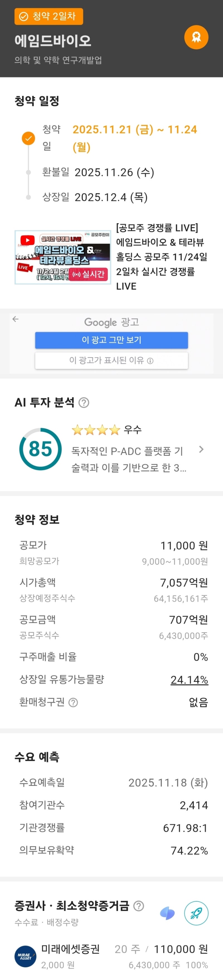Tap the orange award ribbon icon
Viewport: 223px width, 980px height.
[196, 37]
